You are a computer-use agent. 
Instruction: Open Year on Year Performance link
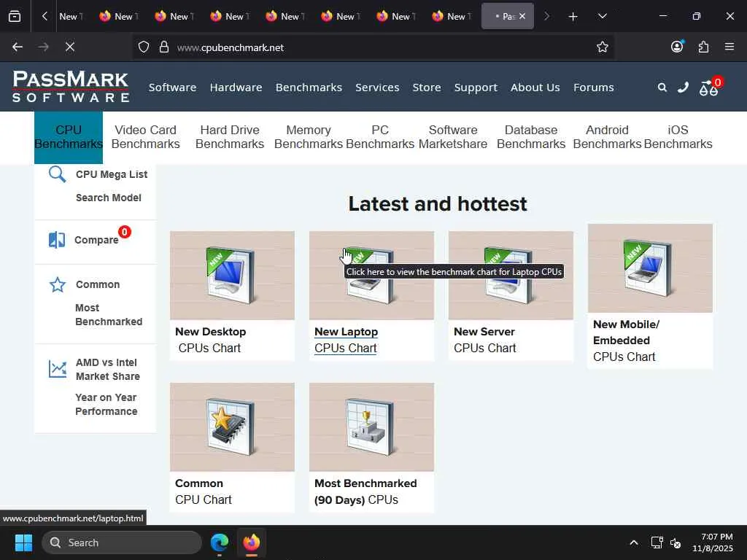tap(107, 404)
